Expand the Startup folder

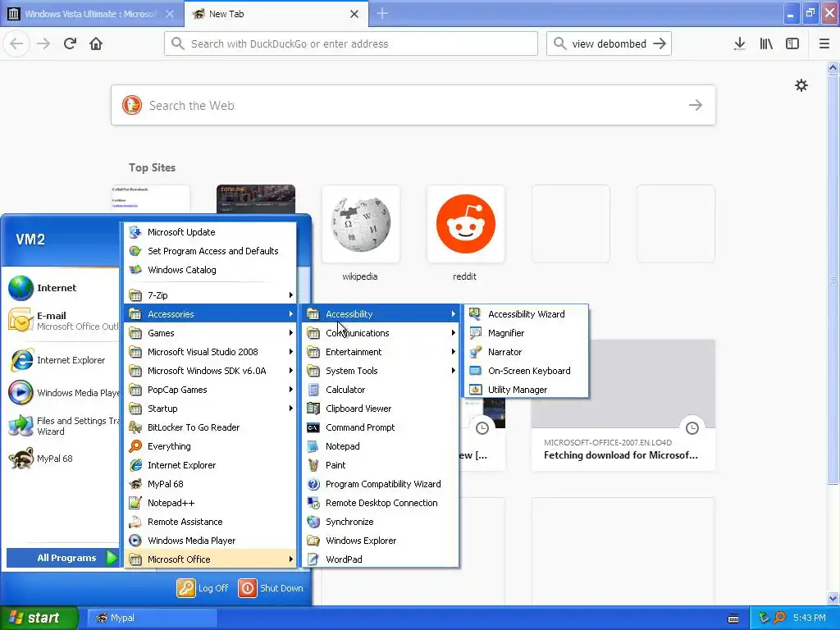(x=211, y=409)
